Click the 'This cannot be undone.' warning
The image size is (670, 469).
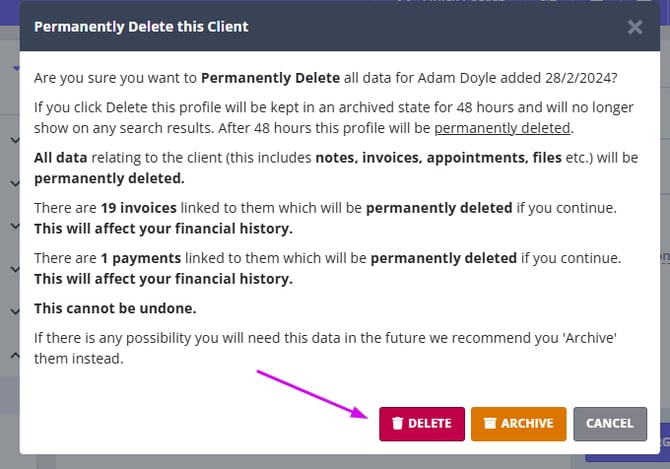tap(116, 308)
